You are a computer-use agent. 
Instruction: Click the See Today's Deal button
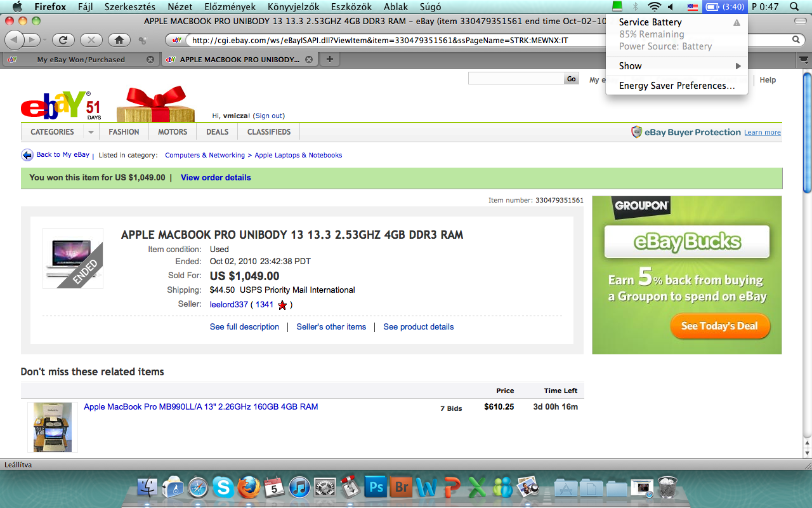(x=719, y=326)
